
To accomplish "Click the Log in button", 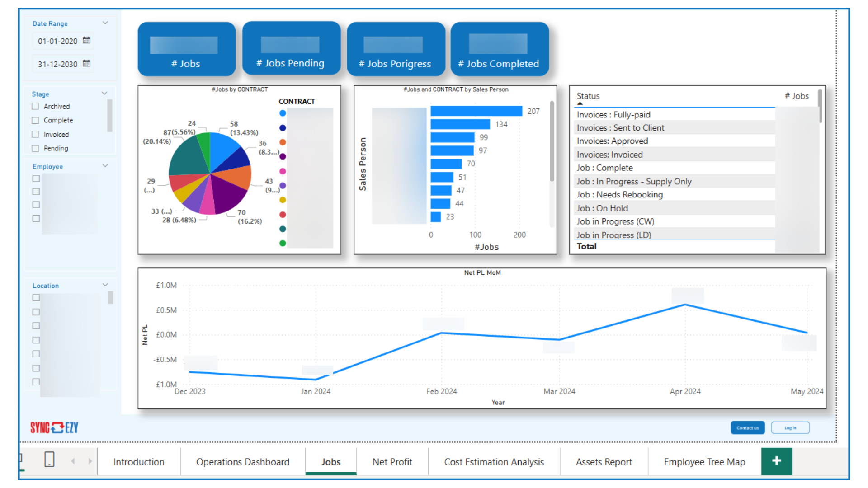I will point(790,428).
